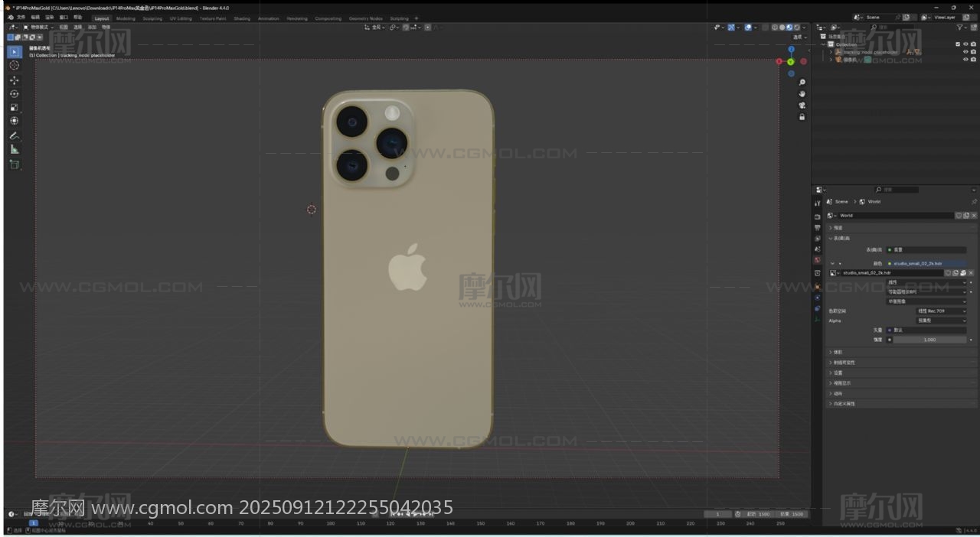Open the Alpha mode dropdown

coord(941,321)
